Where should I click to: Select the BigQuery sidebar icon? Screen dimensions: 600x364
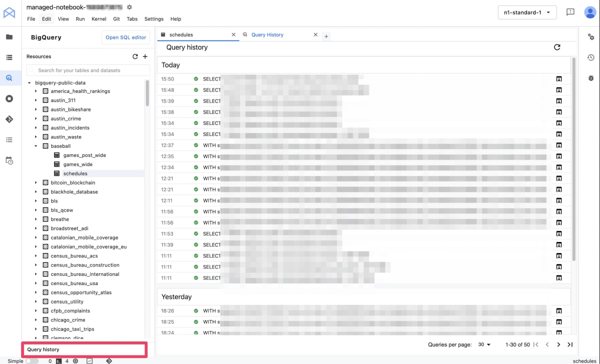9,78
